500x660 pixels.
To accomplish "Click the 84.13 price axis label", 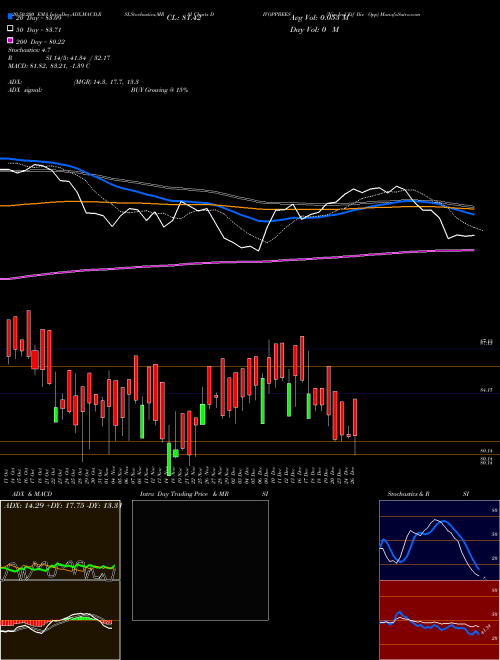I will tap(486, 391).
